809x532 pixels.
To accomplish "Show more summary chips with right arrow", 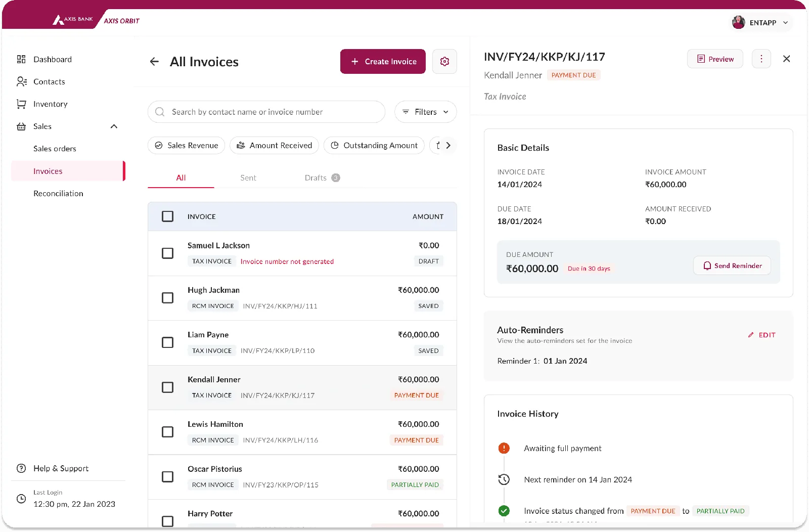I will [x=448, y=145].
